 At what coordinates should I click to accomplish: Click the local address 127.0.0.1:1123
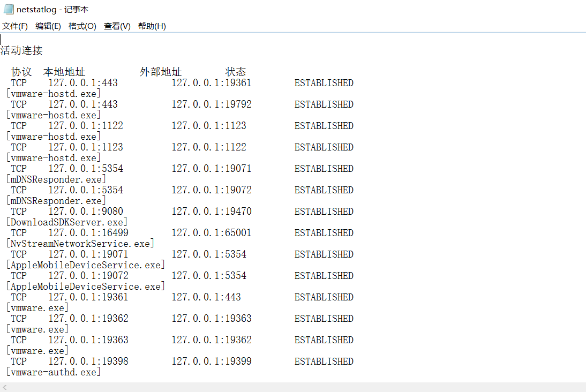click(x=86, y=147)
